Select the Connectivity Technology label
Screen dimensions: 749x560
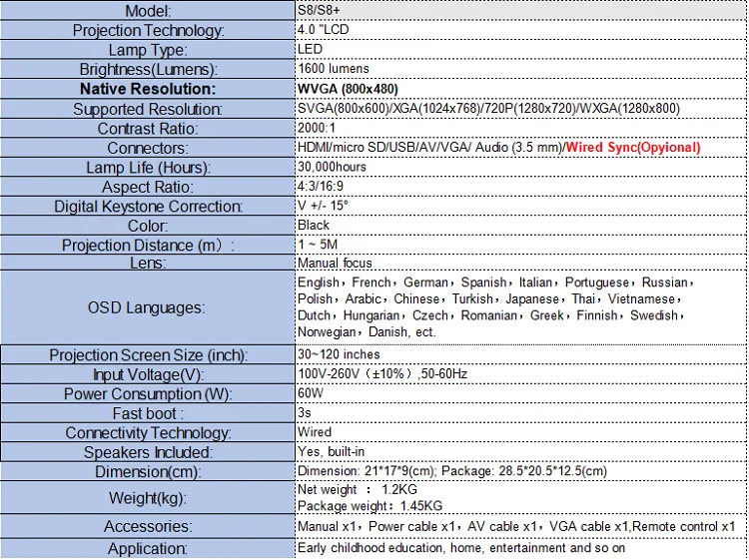point(148,433)
